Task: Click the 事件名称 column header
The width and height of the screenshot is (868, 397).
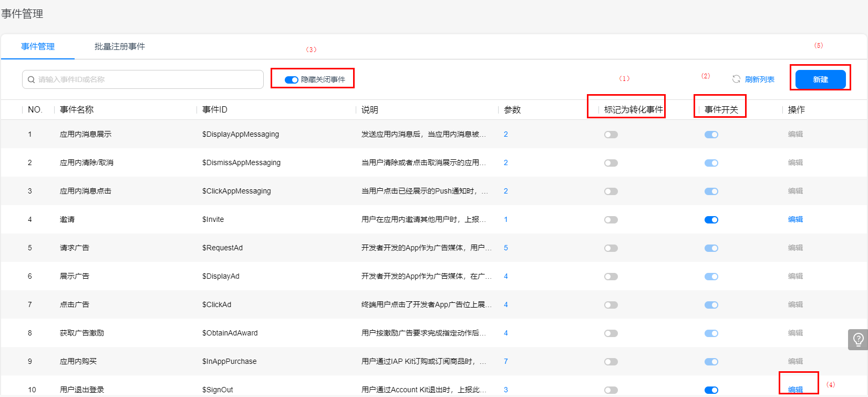Action: pos(77,109)
